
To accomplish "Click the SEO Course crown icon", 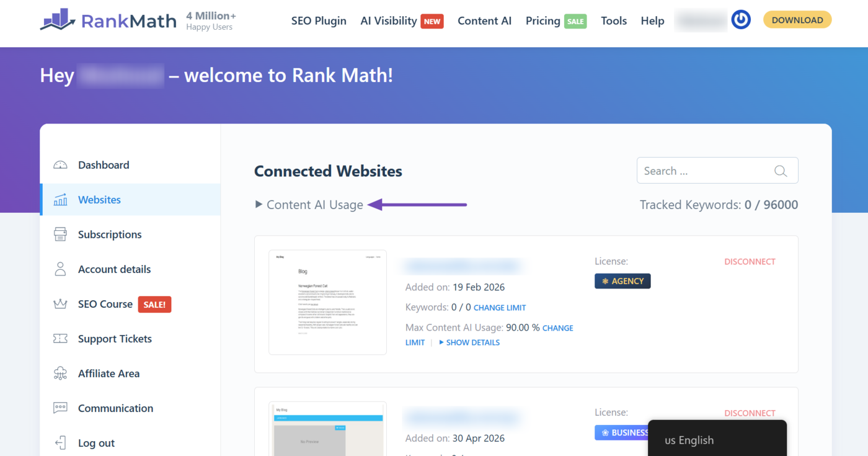I will coord(60,304).
